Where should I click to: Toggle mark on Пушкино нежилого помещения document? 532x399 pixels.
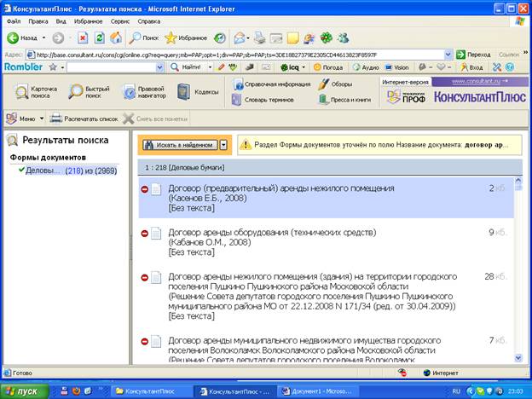click(144, 277)
